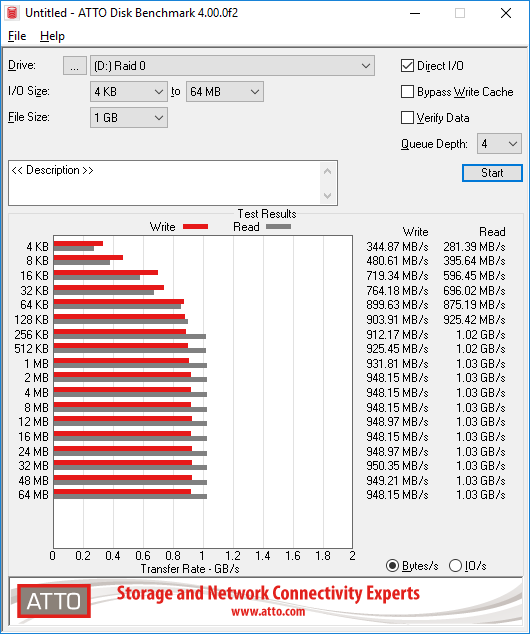
Task: Minimize the ATTO Disk Benchmark window
Action: (x=415, y=13)
